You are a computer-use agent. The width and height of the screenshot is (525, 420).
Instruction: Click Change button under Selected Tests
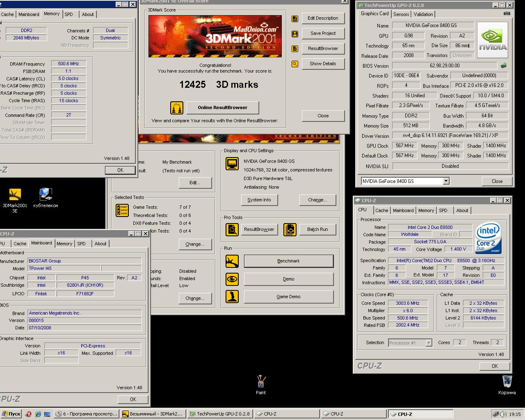tap(195, 244)
